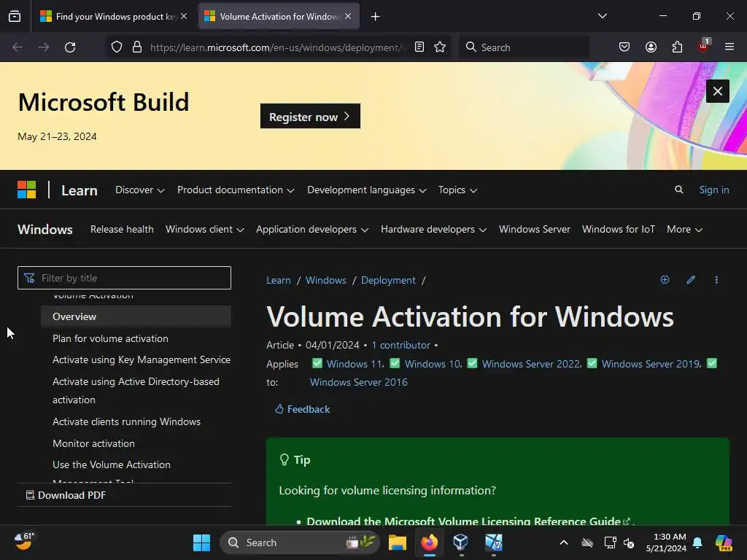Click the Register now button
Viewport: 747px width, 560px height.
click(x=310, y=116)
